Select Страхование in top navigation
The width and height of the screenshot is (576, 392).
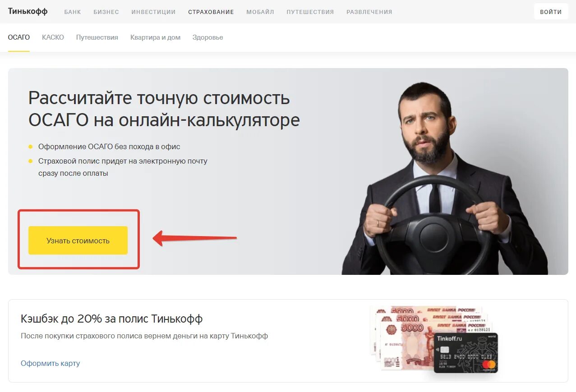[x=211, y=12]
